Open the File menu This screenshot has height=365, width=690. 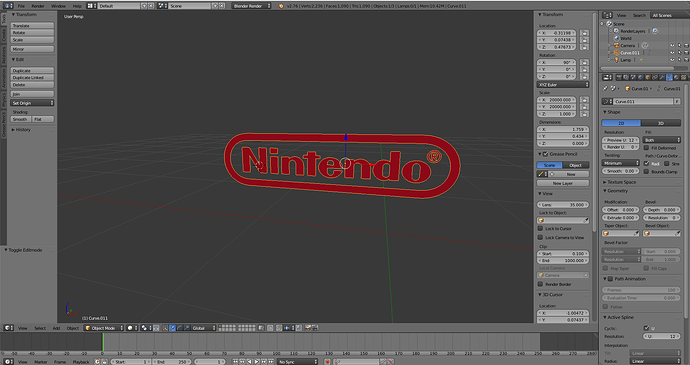21,6
